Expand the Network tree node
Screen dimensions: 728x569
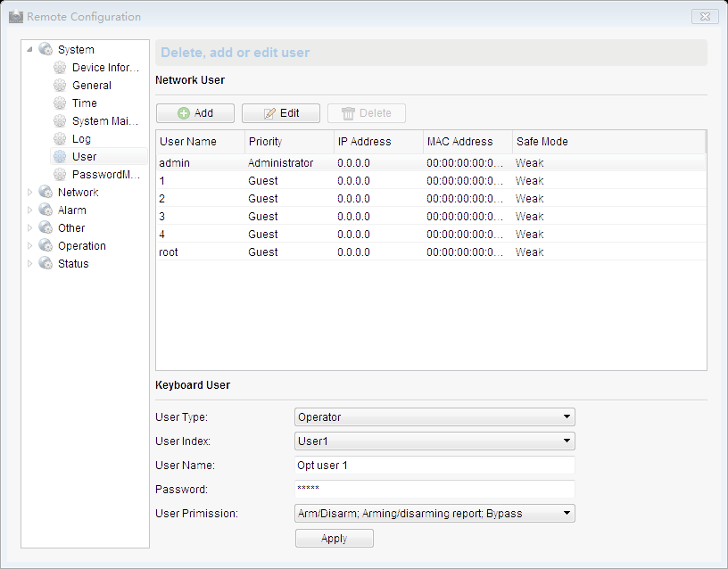coord(29,192)
